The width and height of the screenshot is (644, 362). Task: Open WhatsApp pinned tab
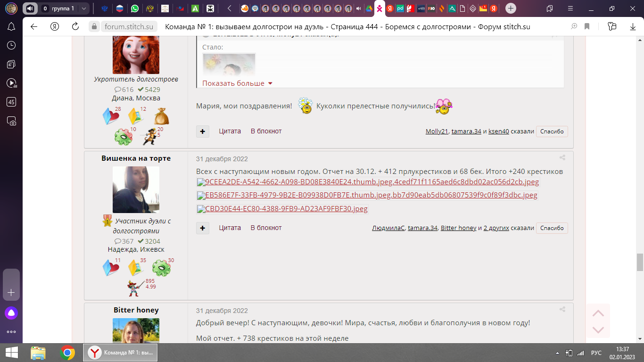[135, 8]
